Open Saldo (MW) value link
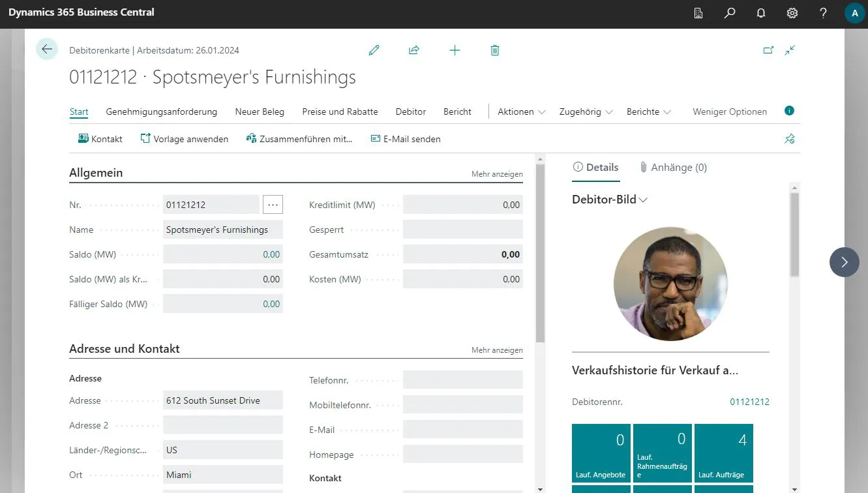Screen dimensions: 868x493 coord(271,254)
